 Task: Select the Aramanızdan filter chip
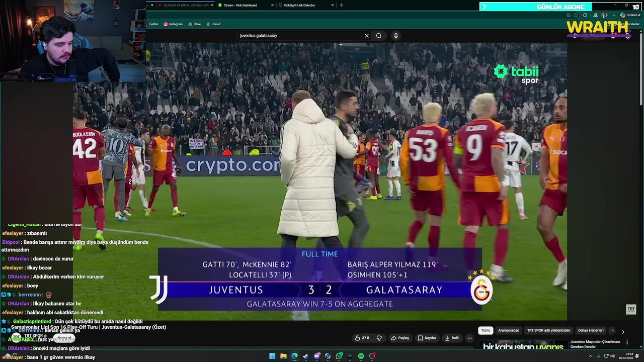click(509, 330)
